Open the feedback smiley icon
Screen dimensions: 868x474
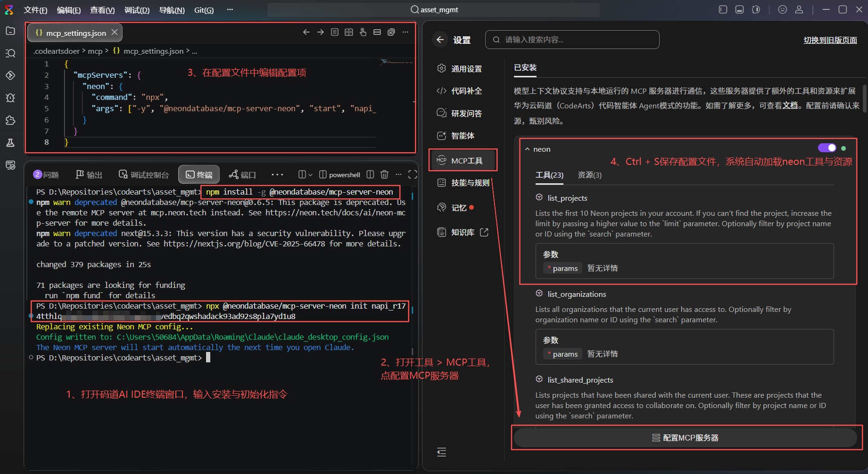[783, 9]
